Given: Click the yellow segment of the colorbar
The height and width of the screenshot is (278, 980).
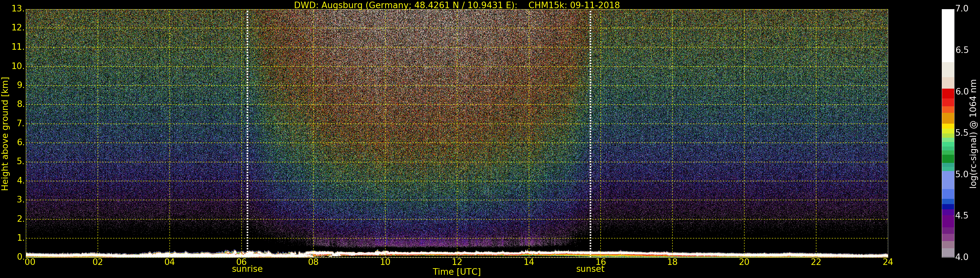Looking at the screenshot, I should coord(948,128).
